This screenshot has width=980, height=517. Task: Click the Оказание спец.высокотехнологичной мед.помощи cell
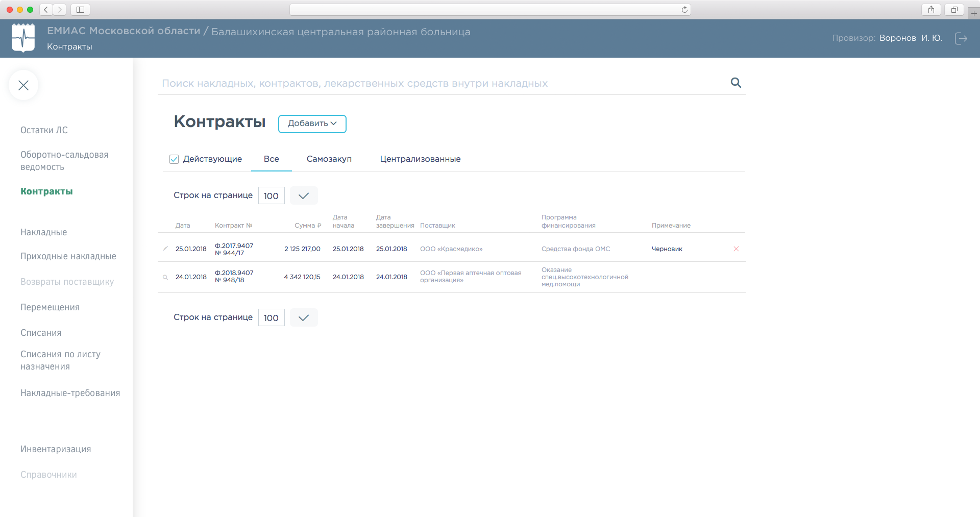(x=585, y=277)
